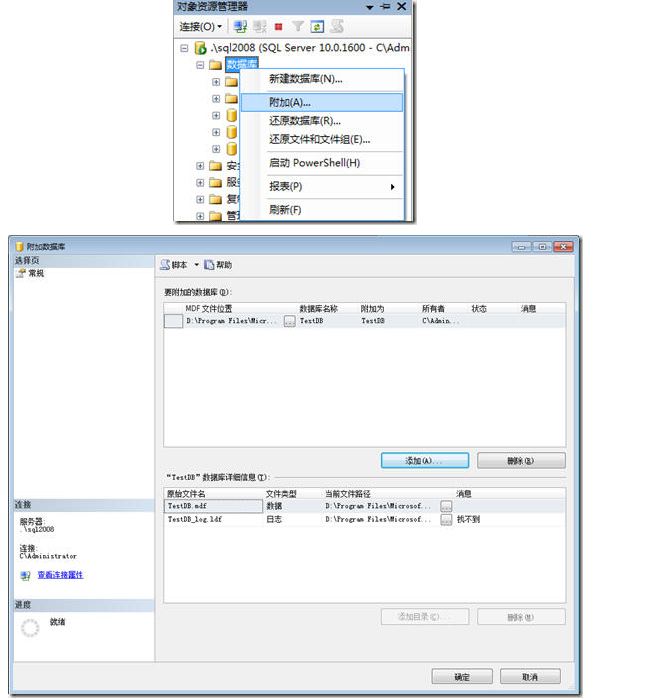This screenshot has width=655, height=700.
Task: Collapse the .\sql2008 server tree node
Action: 184,48
